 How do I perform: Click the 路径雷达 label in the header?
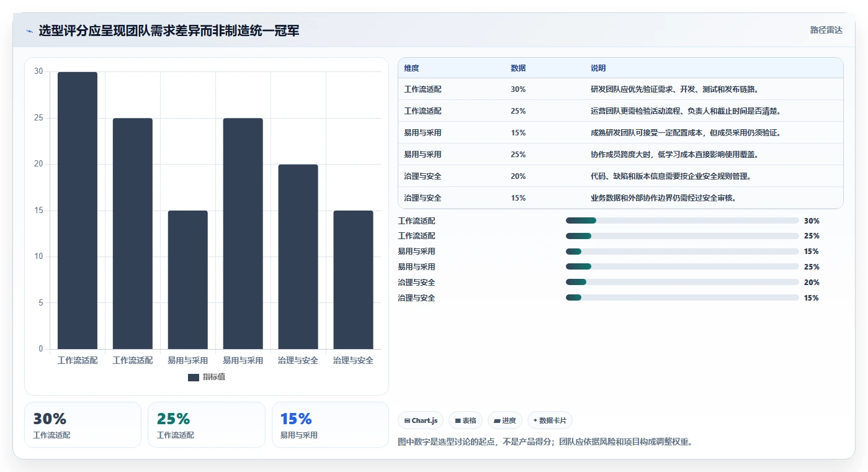pos(826,30)
